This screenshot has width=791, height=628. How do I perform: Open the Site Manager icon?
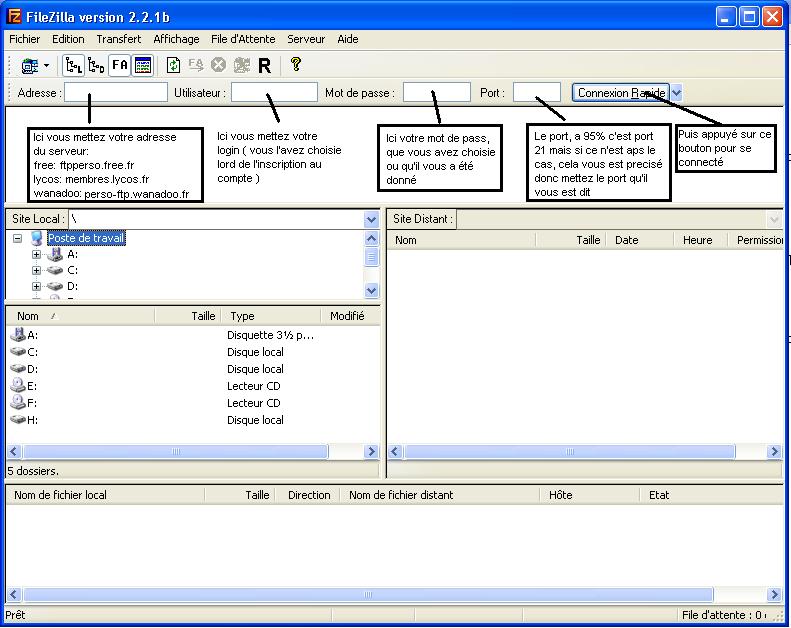(x=29, y=66)
